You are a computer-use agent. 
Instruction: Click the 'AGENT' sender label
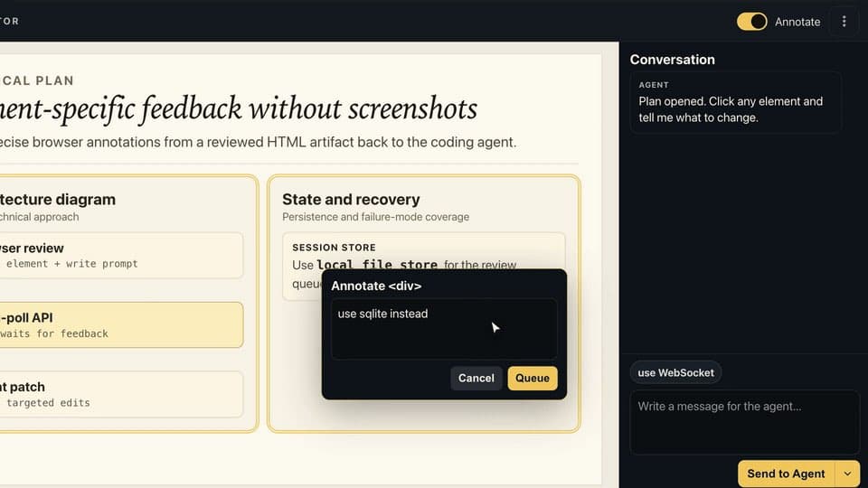(654, 85)
